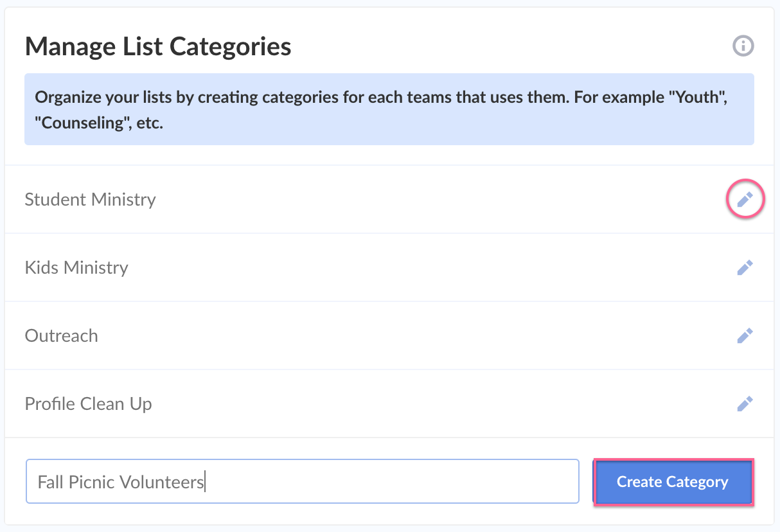The width and height of the screenshot is (780, 532).
Task: Click the word "Counseling" in the banner
Action: (x=82, y=122)
